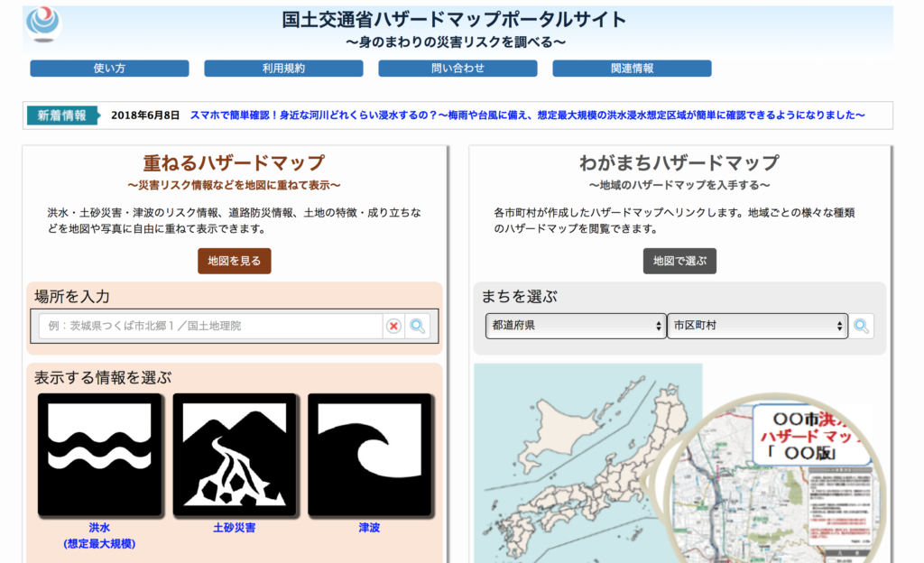Open the 土砂災害 text link
Viewport: 924px width, 563px height.
coord(235,528)
